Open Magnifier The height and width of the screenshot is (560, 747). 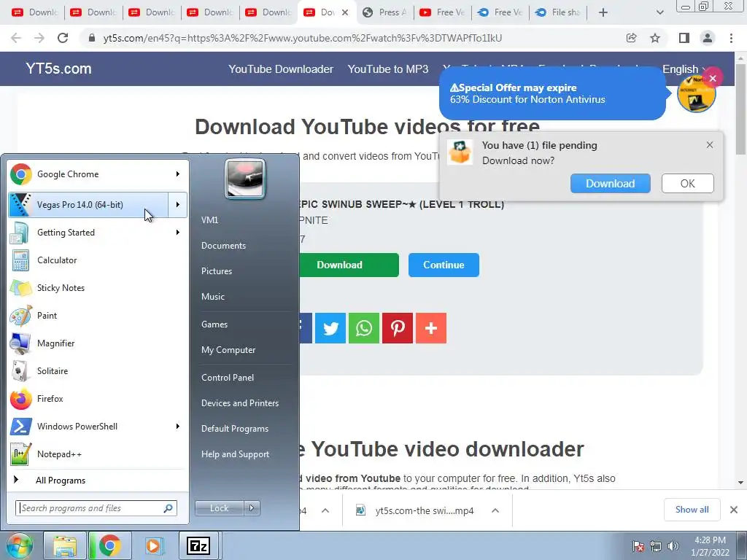98,343
